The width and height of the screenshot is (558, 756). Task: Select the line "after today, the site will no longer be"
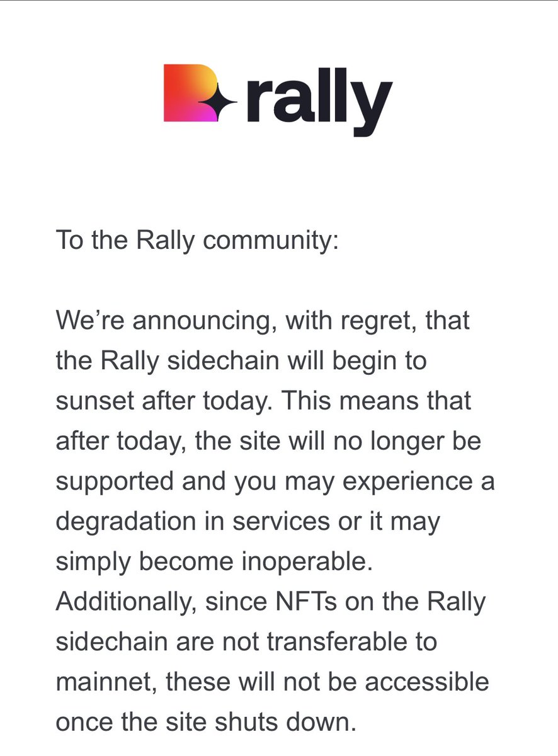[x=269, y=442]
